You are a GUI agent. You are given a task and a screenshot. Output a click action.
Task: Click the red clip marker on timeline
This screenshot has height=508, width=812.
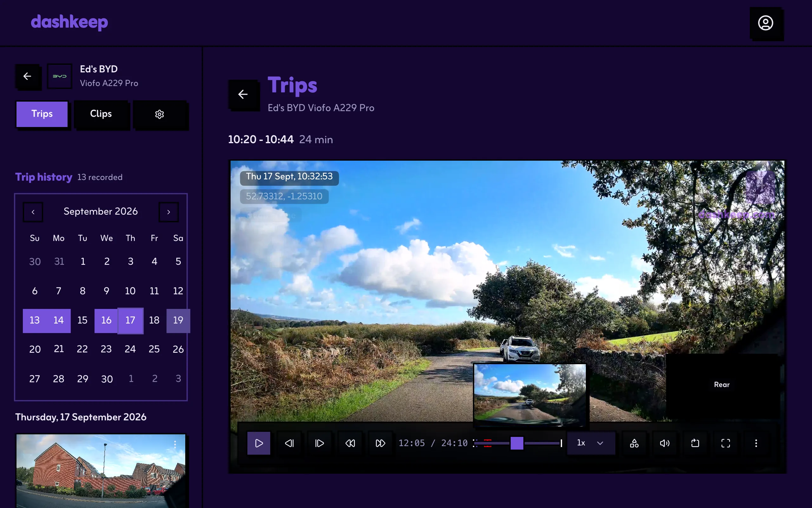click(x=488, y=443)
